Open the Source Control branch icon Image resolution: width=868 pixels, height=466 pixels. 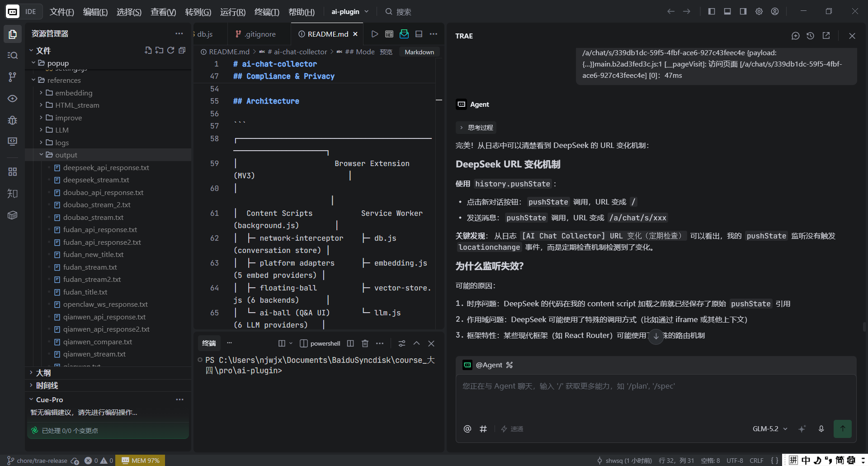point(13,77)
